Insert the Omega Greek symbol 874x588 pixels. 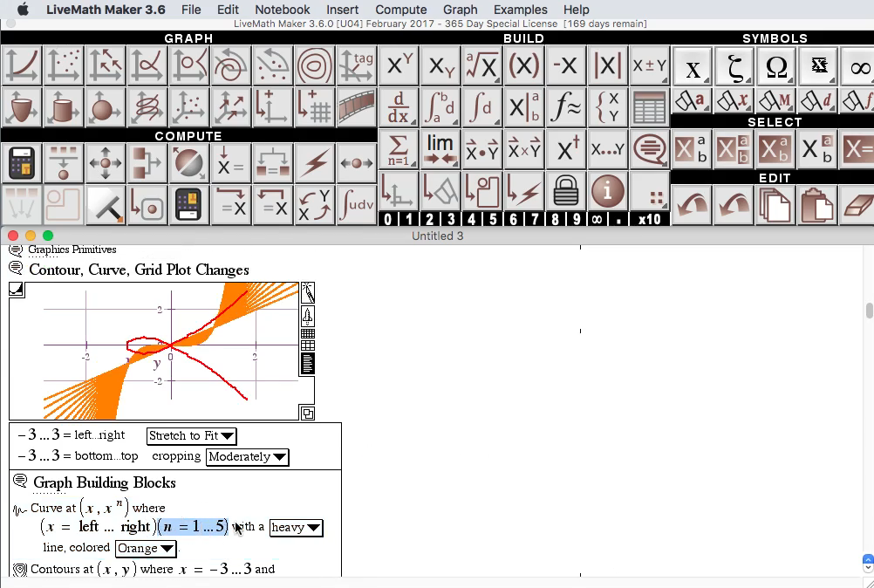click(x=775, y=65)
